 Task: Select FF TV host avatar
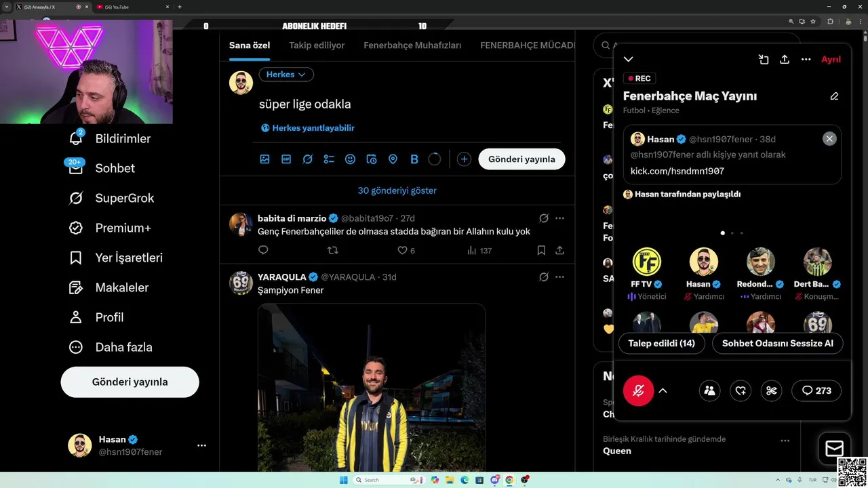(646, 262)
